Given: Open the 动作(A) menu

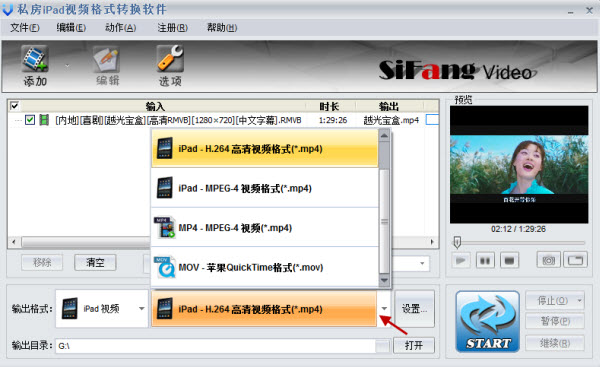Looking at the screenshot, I should click(x=121, y=28).
